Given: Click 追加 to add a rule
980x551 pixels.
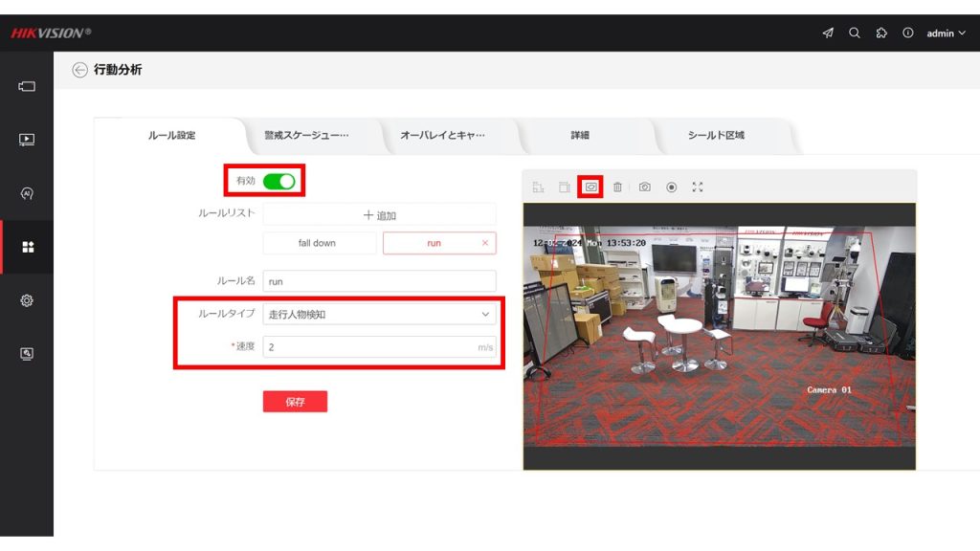Looking at the screenshot, I should (x=379, y=215).
